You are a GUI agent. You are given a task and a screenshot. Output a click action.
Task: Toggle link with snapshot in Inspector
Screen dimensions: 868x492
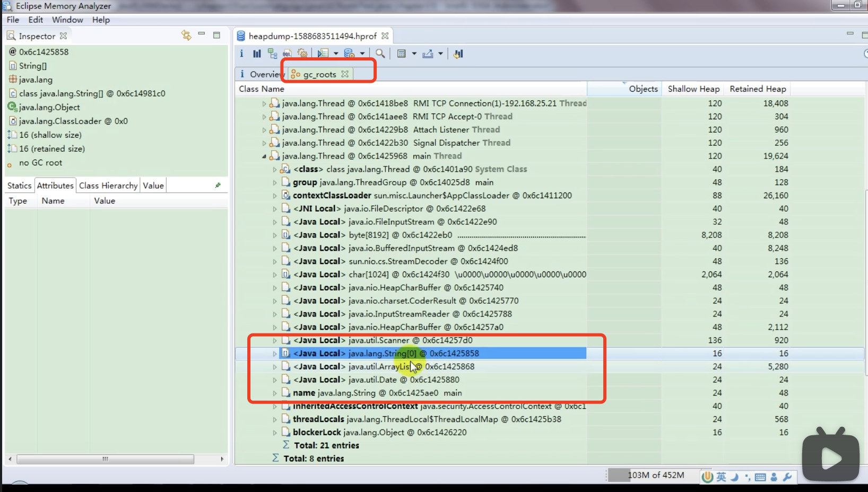[186, 35]
